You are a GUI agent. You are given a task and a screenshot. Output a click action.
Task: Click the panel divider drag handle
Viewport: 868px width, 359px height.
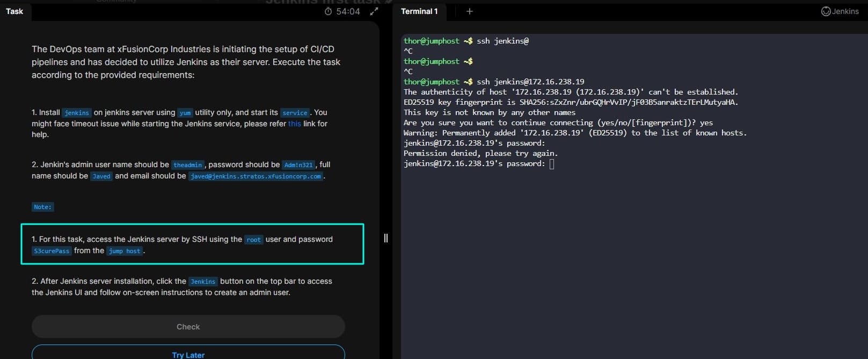[x=385, y=238]
